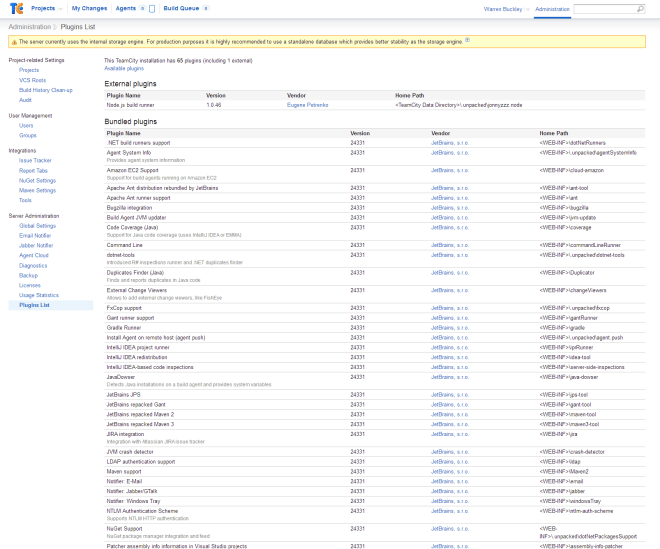Open the Build Queue page

click(181, 8)
